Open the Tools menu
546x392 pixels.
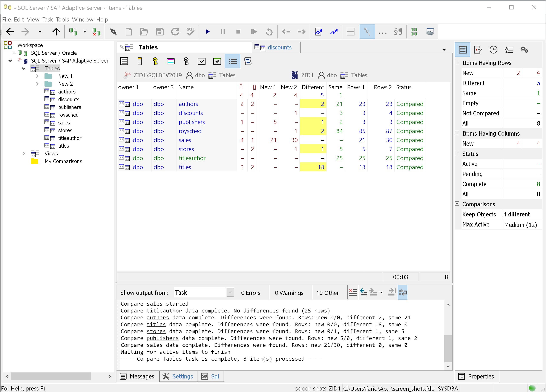(62, 20)
